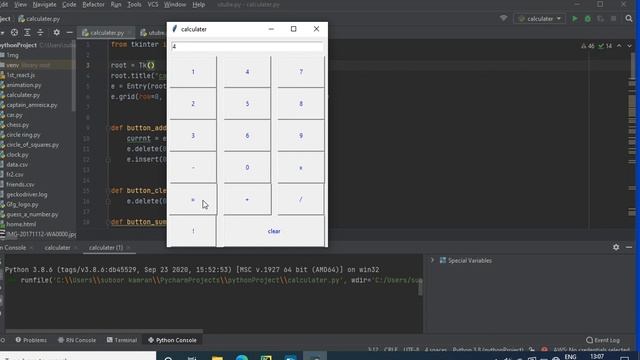The width and height of the screenshot is (640, 360).
Task: Select animation.py in the project tree
Action: point(24,85)
